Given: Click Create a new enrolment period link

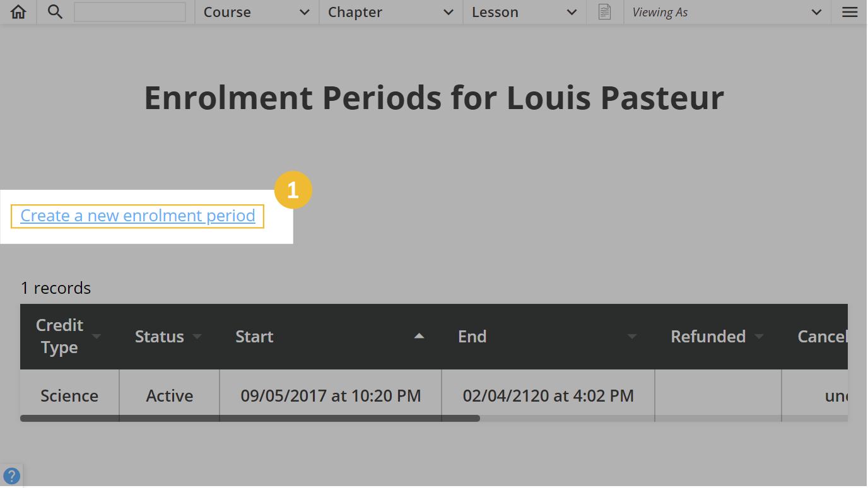Looking at the screenshot, I should coord(138,216).
